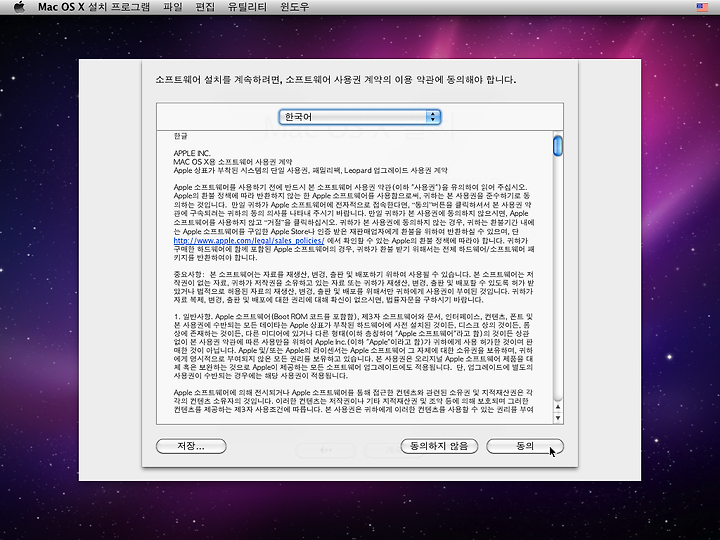Viewport: 720px width, 540px height.
Task: Expand the 한국어 language dropdown
Action: point(360,117)
